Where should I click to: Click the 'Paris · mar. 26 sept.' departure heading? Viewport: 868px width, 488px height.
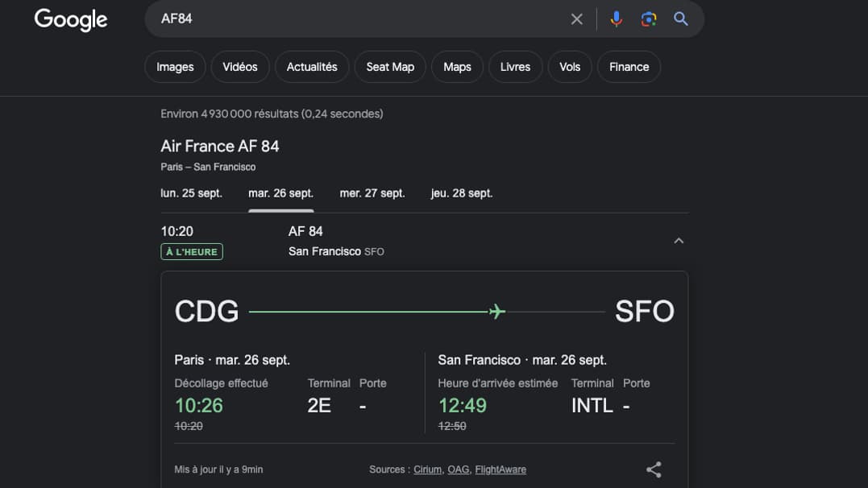coord(232,360)
